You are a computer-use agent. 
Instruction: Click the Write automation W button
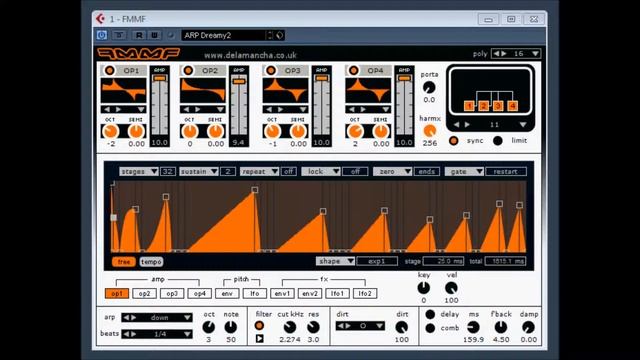tap(154, 35)
